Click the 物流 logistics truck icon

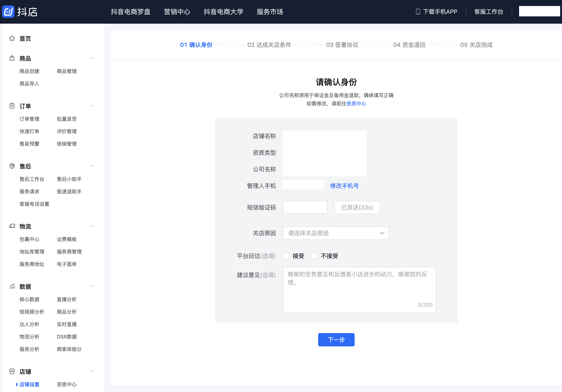12,226
